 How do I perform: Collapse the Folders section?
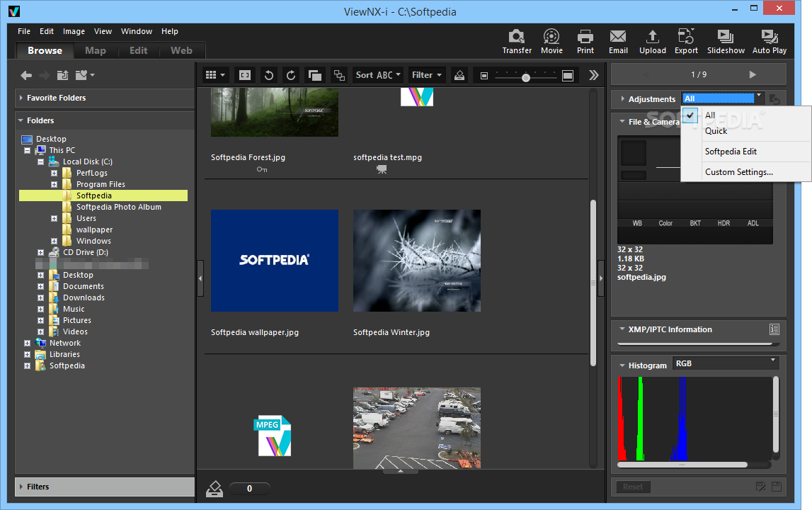pyautogui.click(x=21, y=120)
